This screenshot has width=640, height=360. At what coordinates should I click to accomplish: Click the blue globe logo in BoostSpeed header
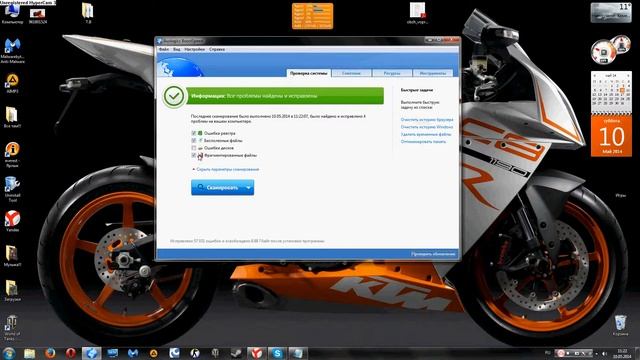(180, 67)
